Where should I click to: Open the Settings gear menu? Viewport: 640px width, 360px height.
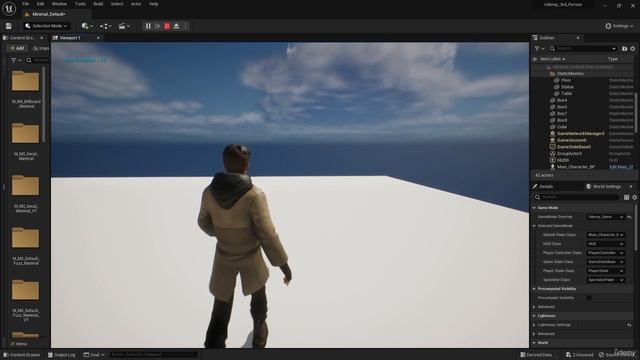619,26
